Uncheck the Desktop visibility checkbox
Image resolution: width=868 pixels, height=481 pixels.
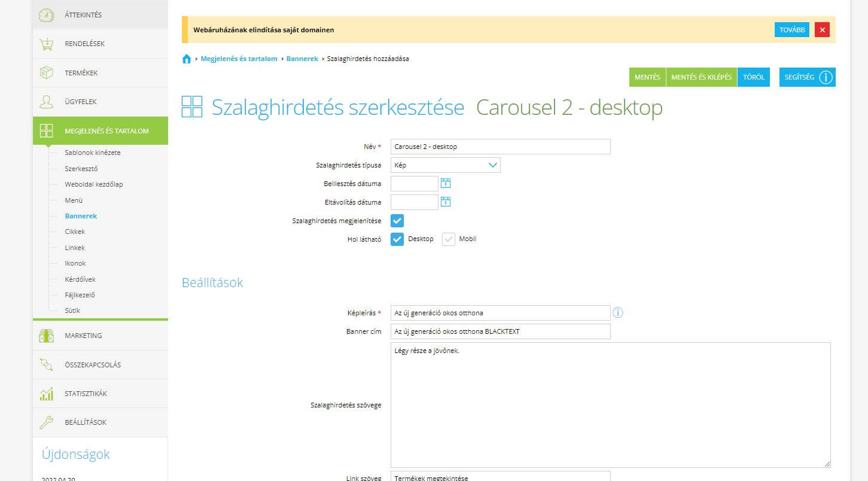397,239
